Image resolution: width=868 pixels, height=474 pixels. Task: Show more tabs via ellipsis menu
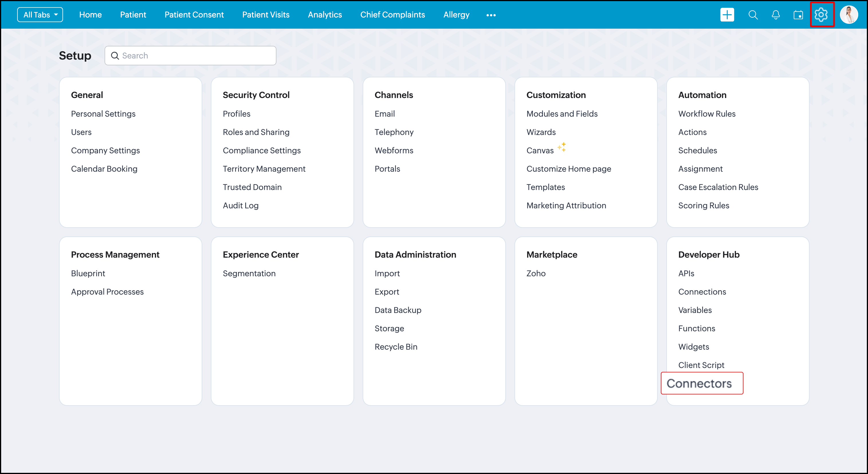491,15
